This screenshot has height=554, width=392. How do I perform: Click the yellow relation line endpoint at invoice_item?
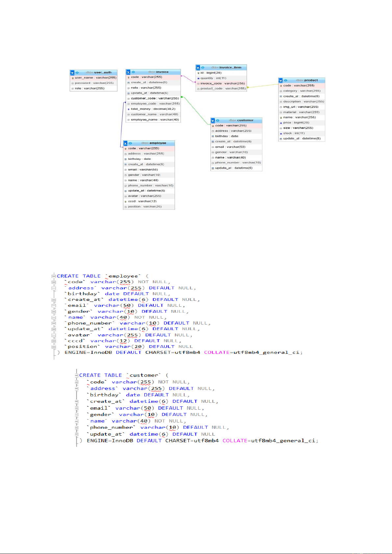(248, 87)
